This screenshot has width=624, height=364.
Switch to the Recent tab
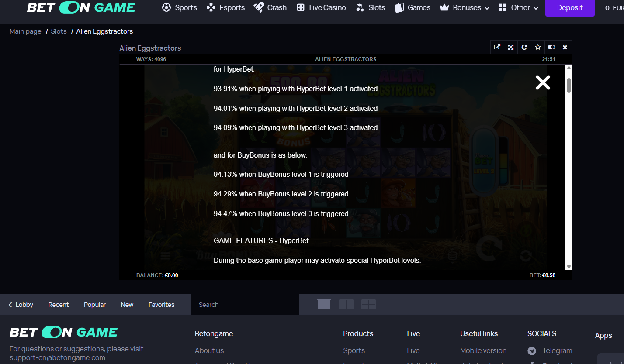pos(59,305)
